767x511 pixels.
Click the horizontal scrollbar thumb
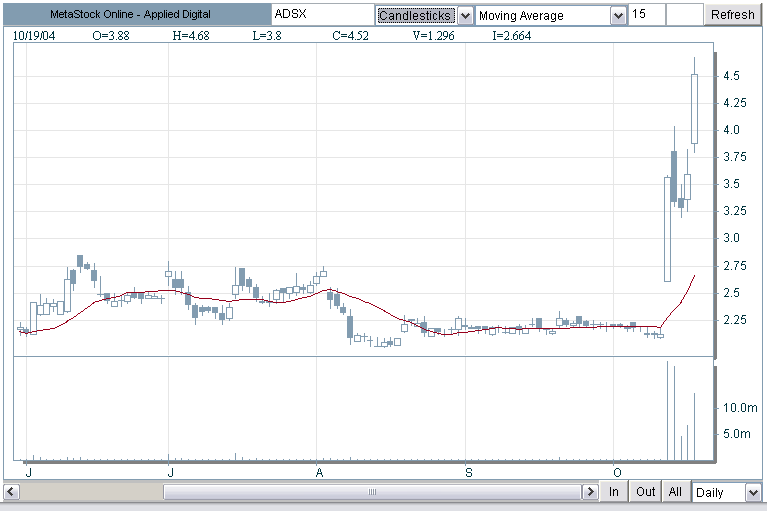pyautogui.click(x=372, y=491)
